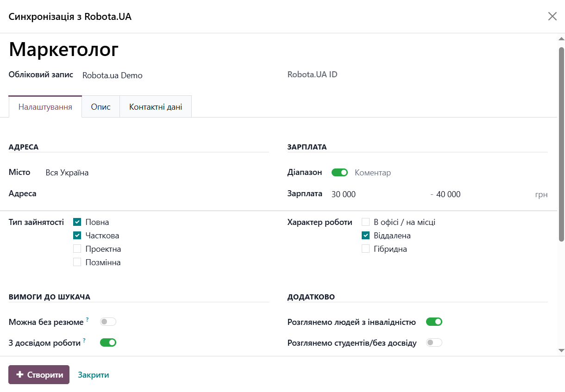Edit the minimum salary 30 000
Image resolution: width=565 pixels, height=392 pixels.
coord(379,194)
